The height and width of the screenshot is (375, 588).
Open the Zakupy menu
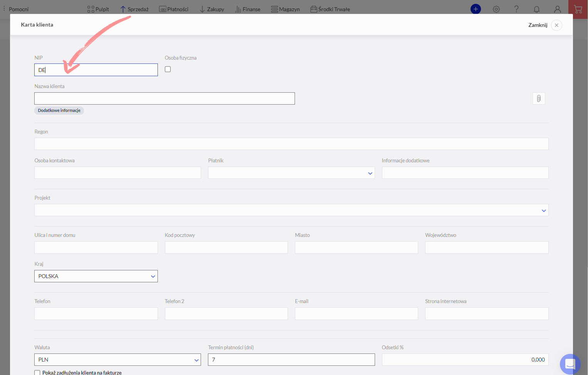(212, 9)
